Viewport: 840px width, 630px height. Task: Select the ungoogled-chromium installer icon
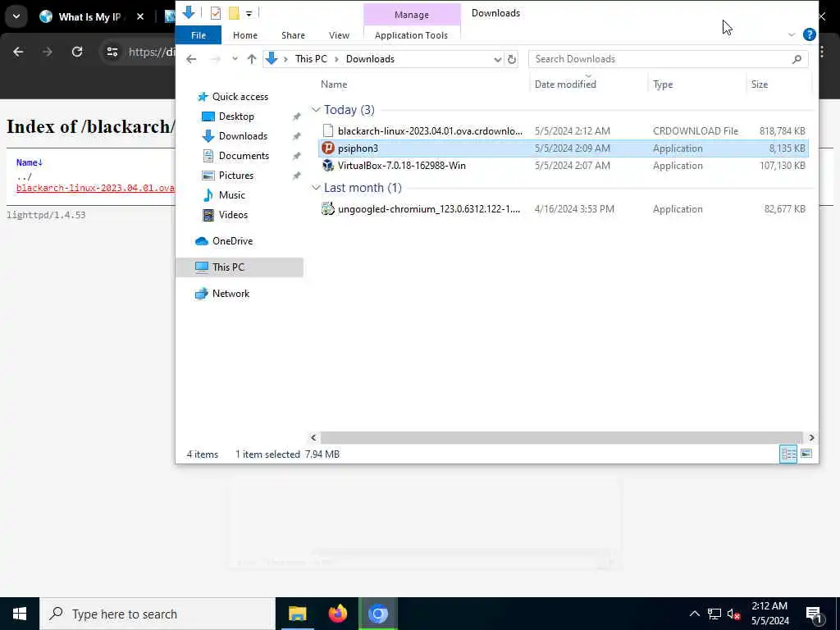click(x=328, y=209)
